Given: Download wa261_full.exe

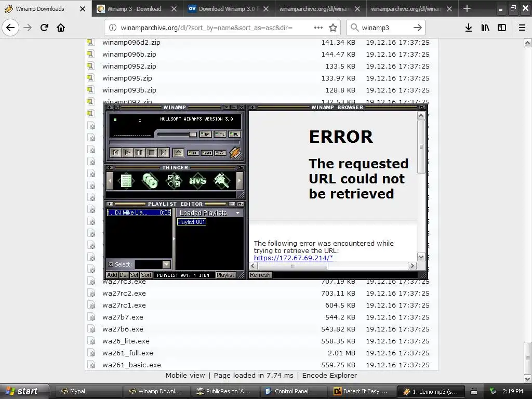Looking at the screenshot, I should tap(128, 353).
